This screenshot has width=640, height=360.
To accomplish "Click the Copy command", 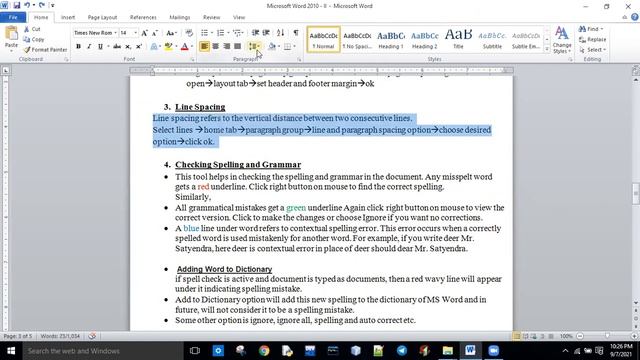I will (34, 39).
